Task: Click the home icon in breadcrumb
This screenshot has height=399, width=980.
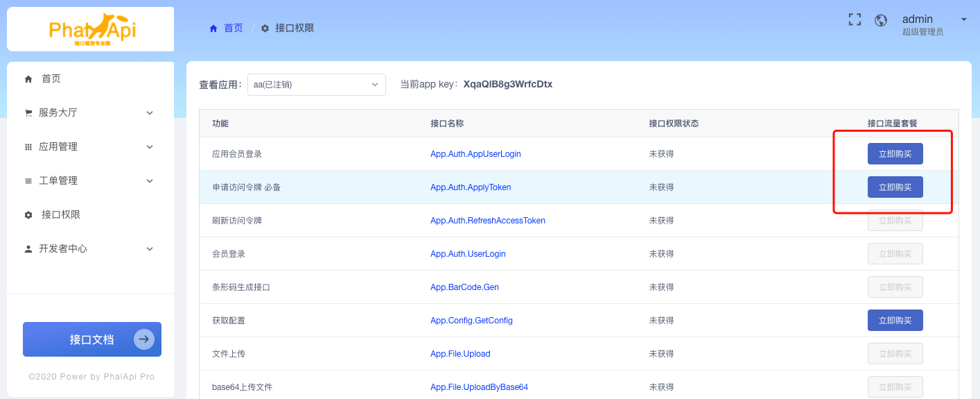Action: click(213, 28)
